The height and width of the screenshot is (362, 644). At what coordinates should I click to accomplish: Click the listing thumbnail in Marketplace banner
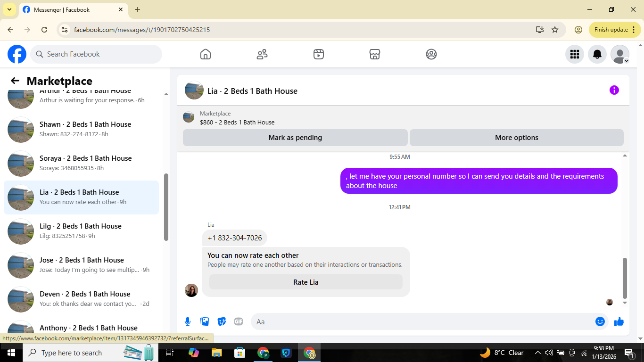click(x=189, y=117)
